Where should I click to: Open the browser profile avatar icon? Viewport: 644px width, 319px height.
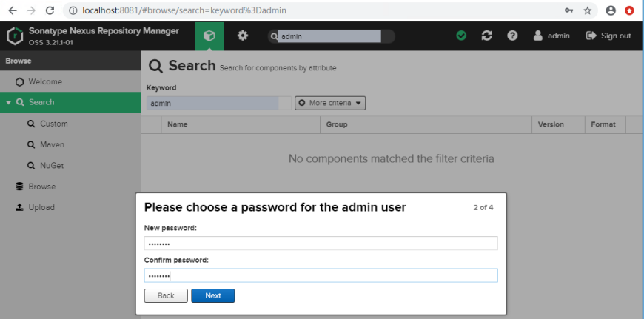611,10
